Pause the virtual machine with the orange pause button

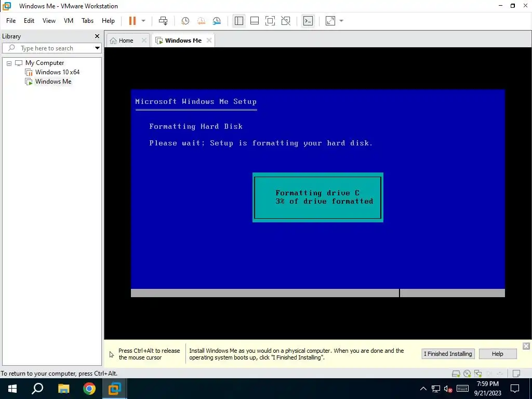point(132,21)
